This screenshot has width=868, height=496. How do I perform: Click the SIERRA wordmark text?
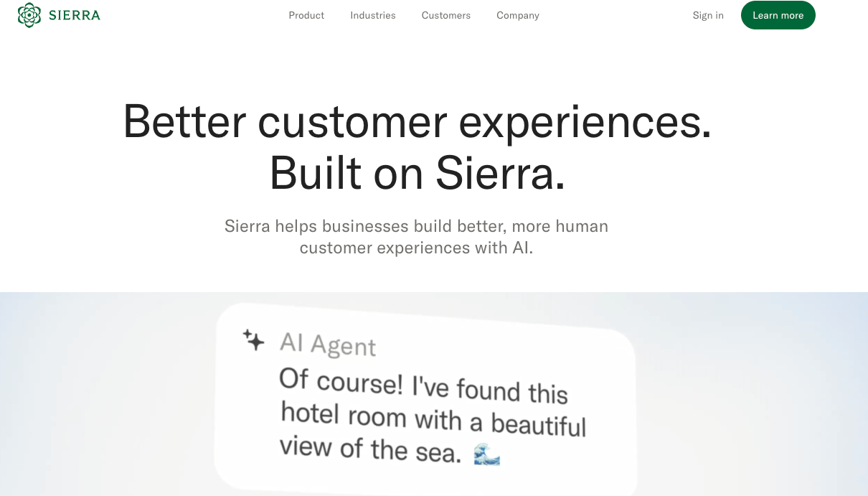[x=75, y=16]
